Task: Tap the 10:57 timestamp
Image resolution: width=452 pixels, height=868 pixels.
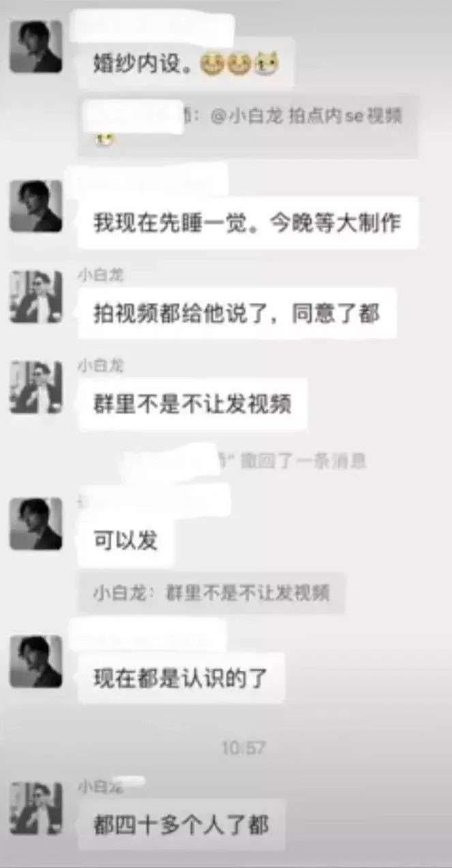Action: pyautogui.click(x=243, y=748)
